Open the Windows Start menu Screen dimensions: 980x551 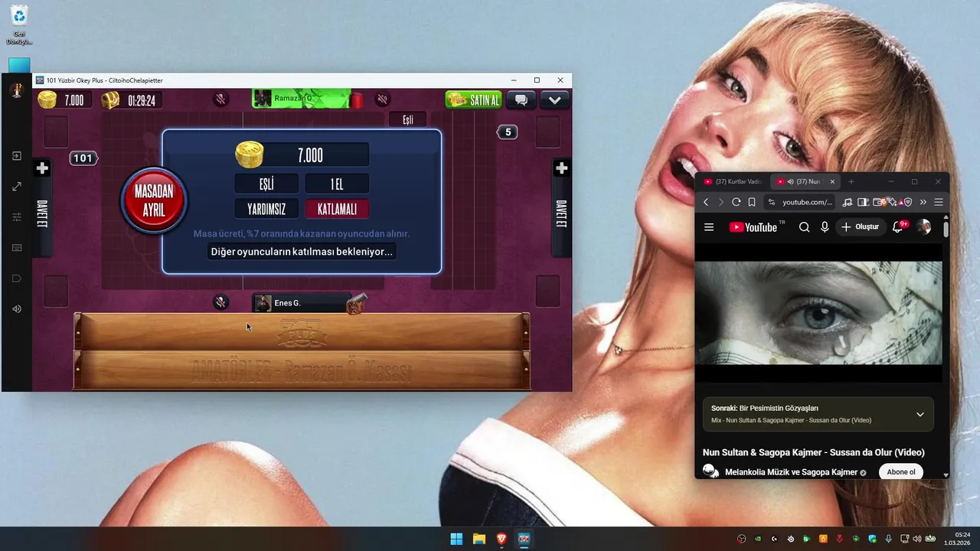point(456,539)
